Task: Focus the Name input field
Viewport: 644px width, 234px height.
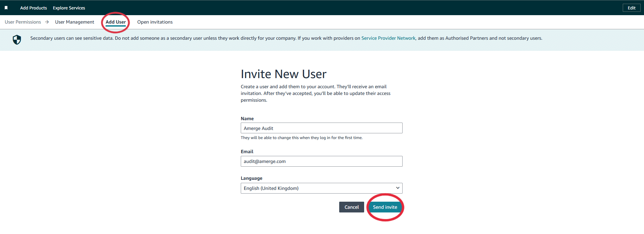Action: (x=321, y=128)
